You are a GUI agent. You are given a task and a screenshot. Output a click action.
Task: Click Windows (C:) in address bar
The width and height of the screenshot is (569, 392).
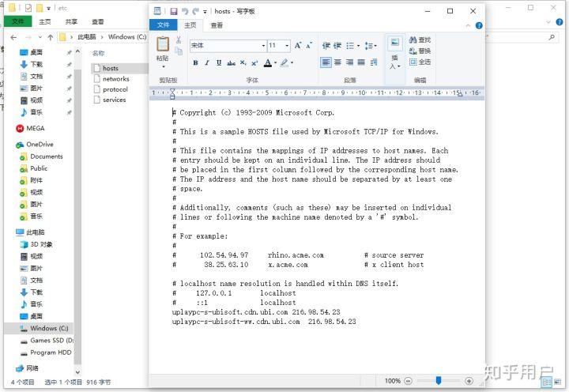pyautogui.click(x=127, y=37)
